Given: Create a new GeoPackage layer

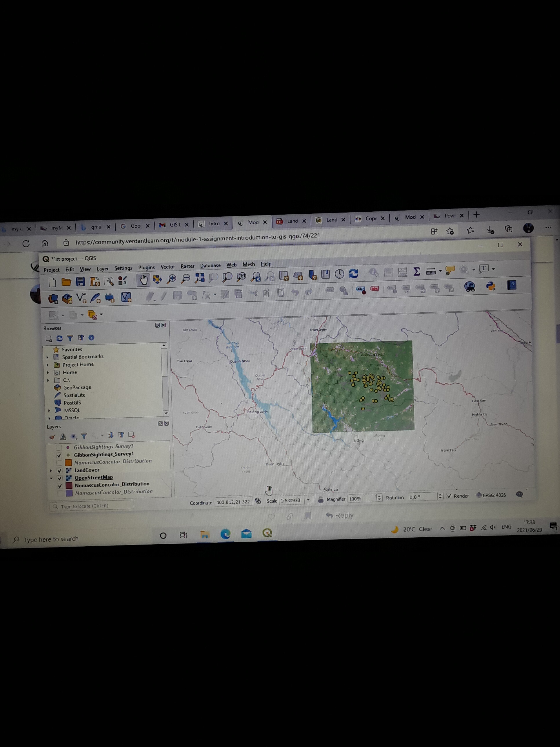Looking at the screenshot, I should coord(67,298).
